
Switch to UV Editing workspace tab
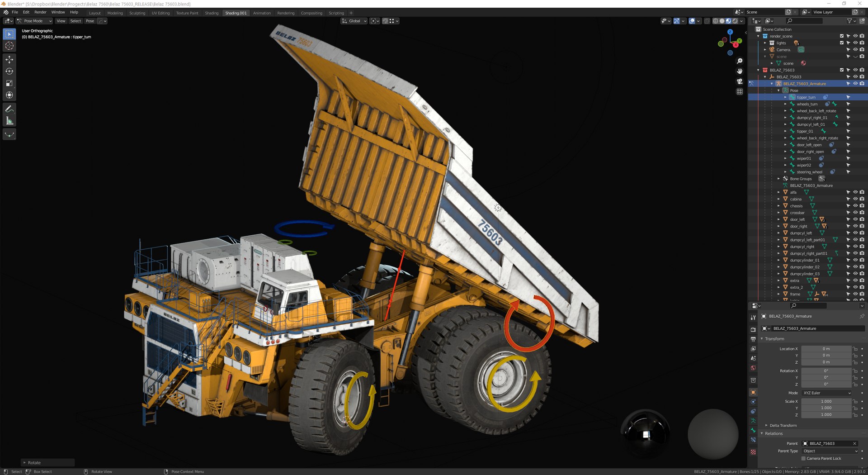point(160,13)
